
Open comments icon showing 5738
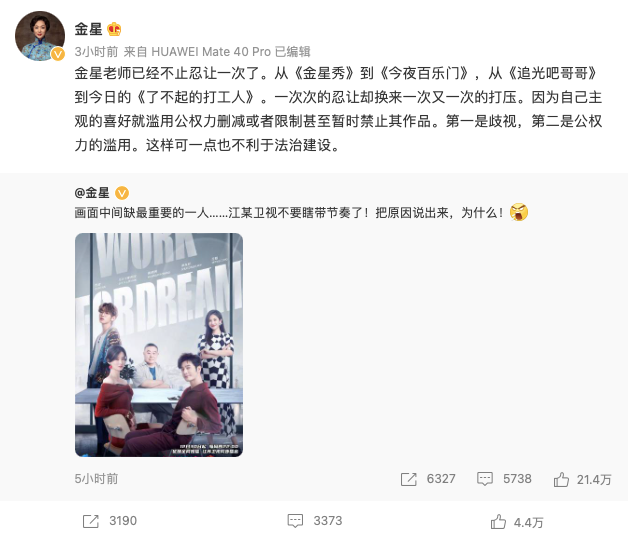coord(485,479)
